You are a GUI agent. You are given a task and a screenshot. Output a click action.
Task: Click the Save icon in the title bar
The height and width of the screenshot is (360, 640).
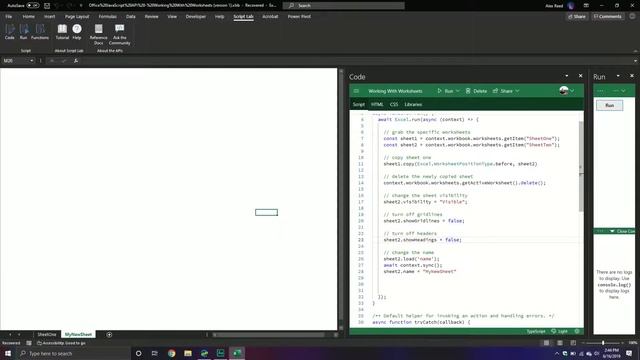(x=47, y=5)
